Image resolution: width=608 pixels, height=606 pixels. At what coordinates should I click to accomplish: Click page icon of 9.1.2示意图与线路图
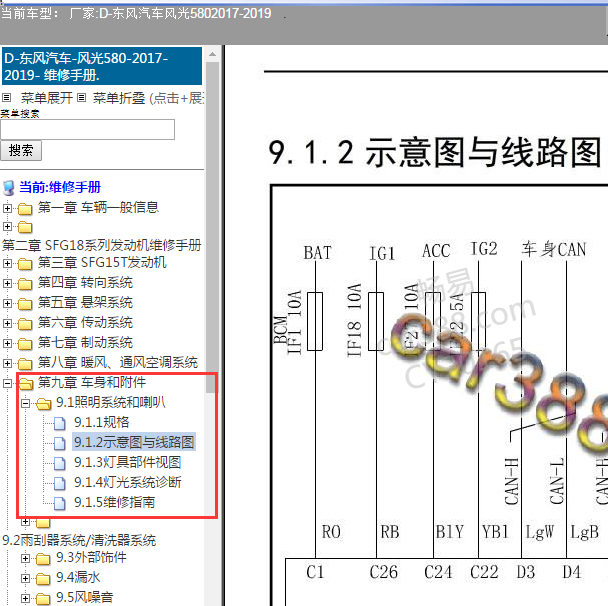pyautogui.click(x=59, y=443)
